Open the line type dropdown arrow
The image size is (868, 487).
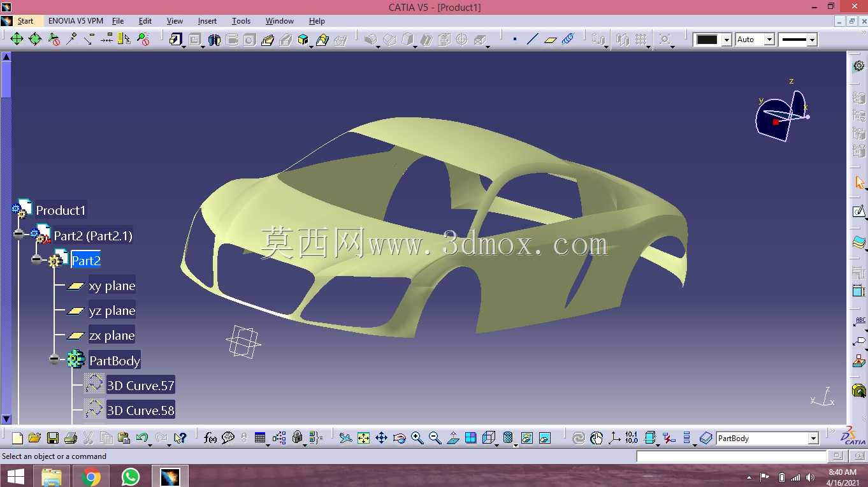812,40
